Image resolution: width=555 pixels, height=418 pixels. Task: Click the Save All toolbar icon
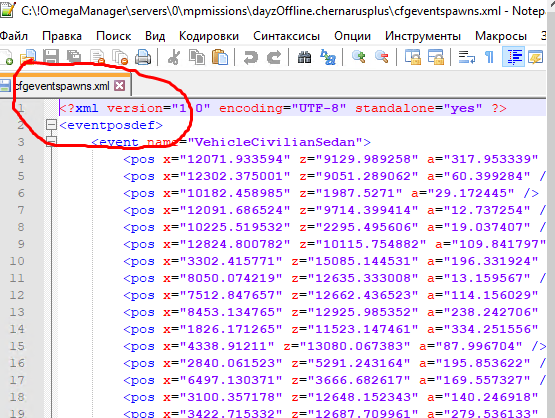pyautogui.click(x=74, y=57)
